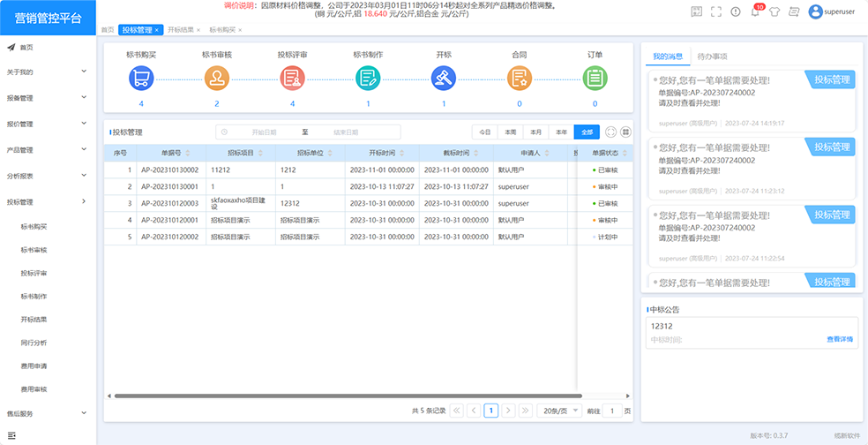Open the 合同 contract icon
The height and width of the screenshot is (445, 868).
[520, 78]
